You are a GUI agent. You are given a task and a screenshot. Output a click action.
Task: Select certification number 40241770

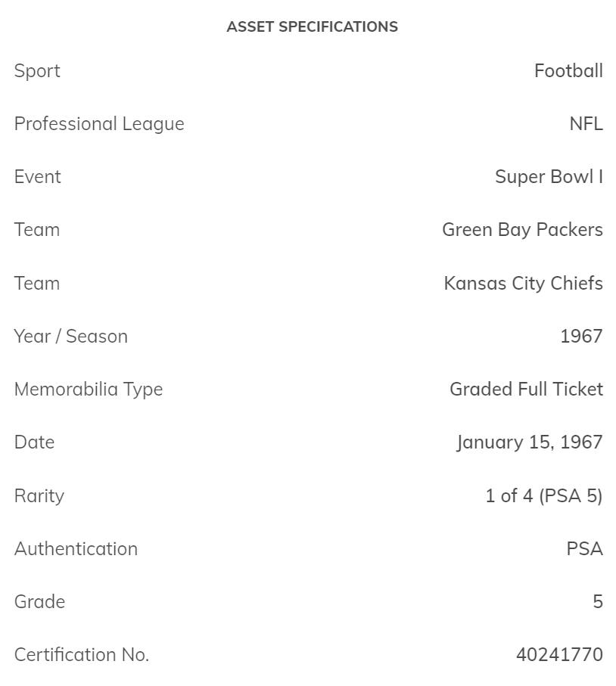click(559, 655)
